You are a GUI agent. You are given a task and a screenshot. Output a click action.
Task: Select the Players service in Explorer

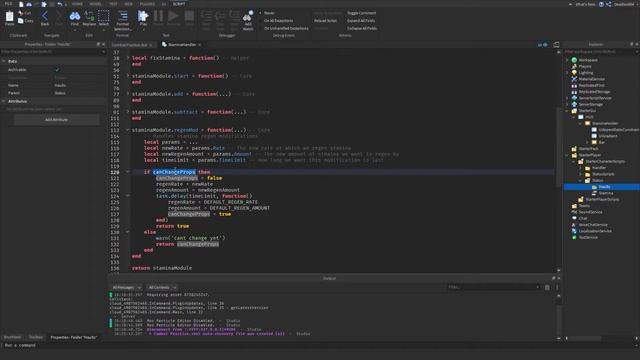pos(584,66)
